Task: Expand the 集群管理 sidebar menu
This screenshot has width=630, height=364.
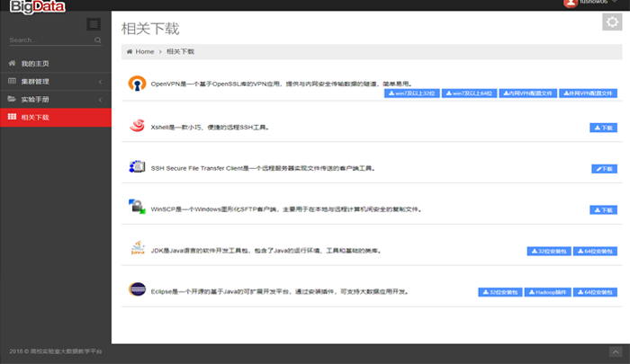Action: pos(54,82)
